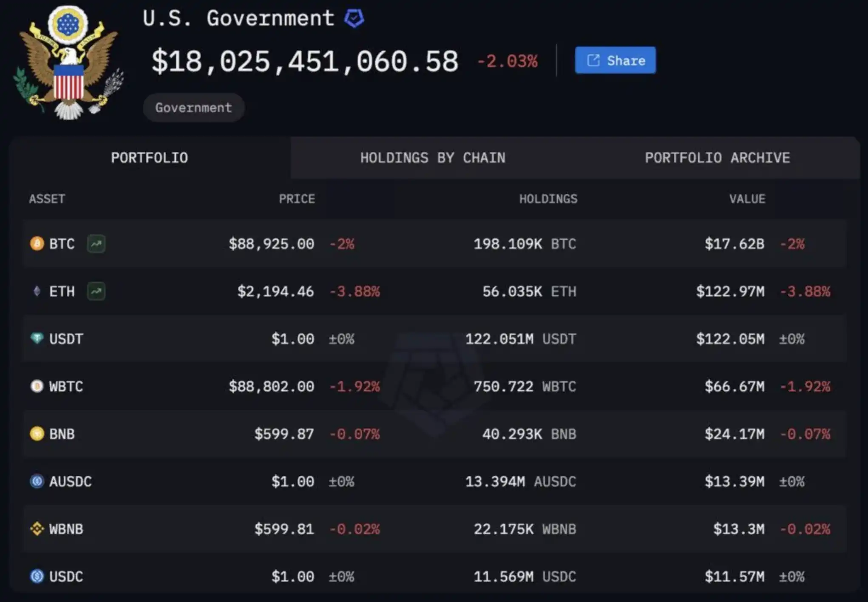Click the USDC token icon
The image size is (868, 602).
(37, 576)
